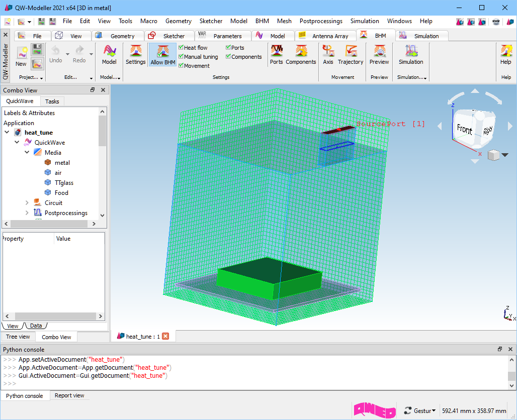Click the Open project folder icon in the ribbon Project group
The image size is (517, 420).
pos(37,64)
